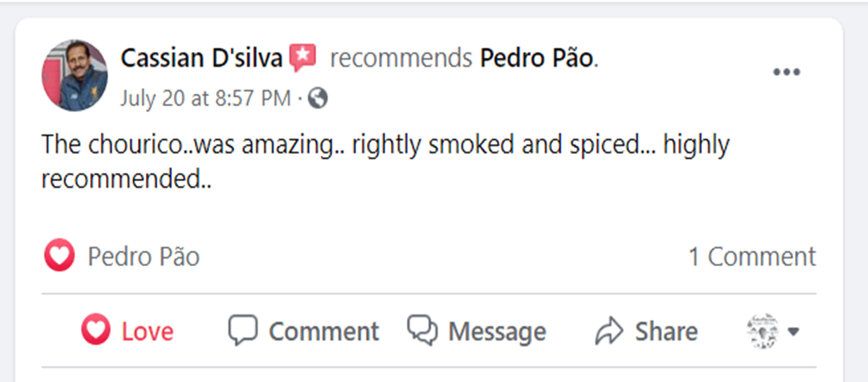
Task: Click the Message button
Action: [x=476, y=331]
